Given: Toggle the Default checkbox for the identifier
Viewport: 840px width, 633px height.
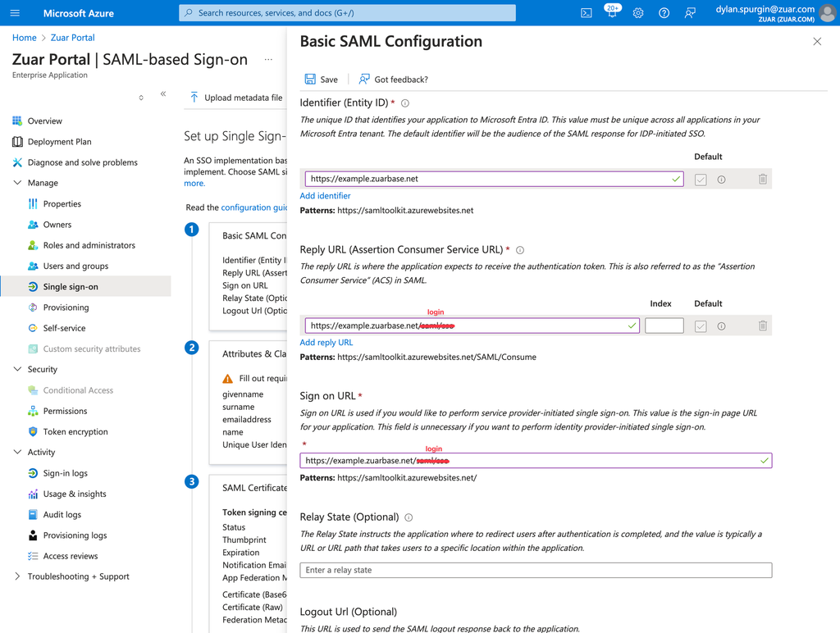Looking at the screenshot, I should 701,180.
